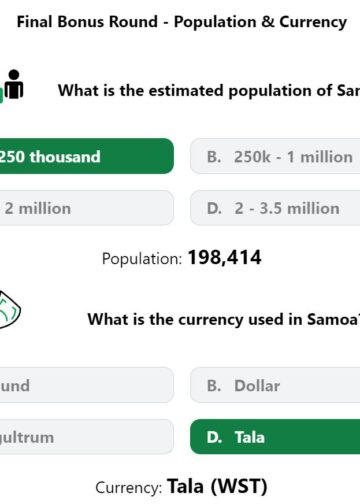Image resolution: width=360 pixels, height=504 pixels.
Task: Select the answer ending in 'ultrum'
Action: 86,437
